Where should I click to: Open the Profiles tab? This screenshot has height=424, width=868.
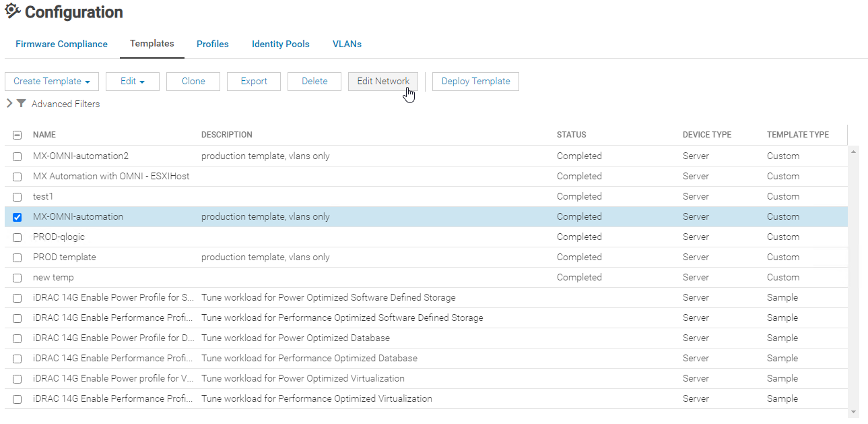(212, 44)
